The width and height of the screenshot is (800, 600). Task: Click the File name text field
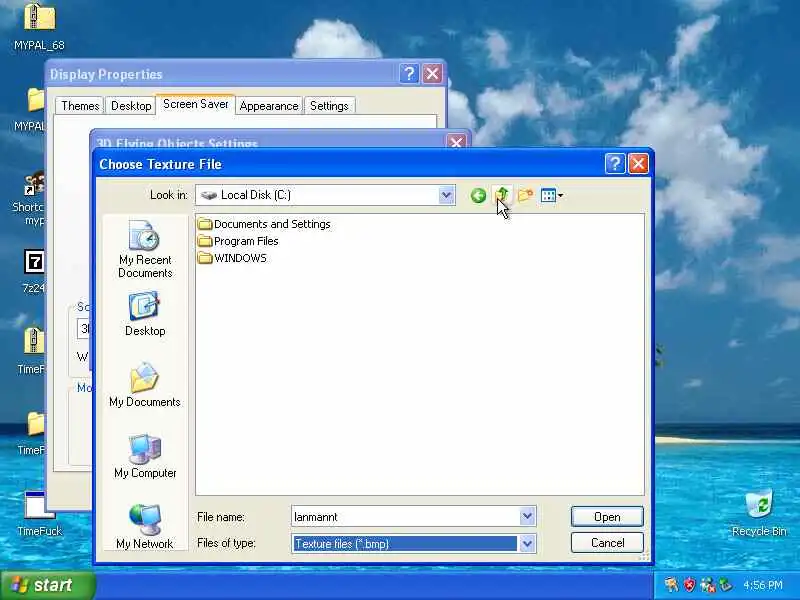coord(406,516)
